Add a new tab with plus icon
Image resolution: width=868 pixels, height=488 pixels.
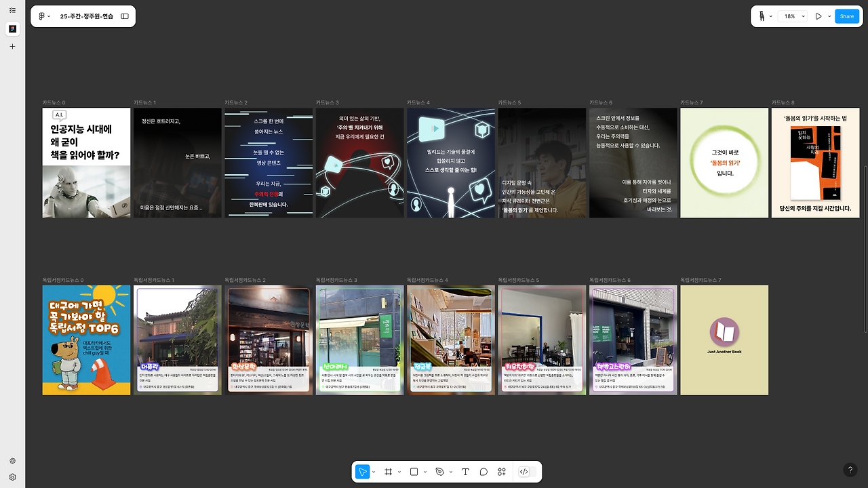tap(12, 47)
